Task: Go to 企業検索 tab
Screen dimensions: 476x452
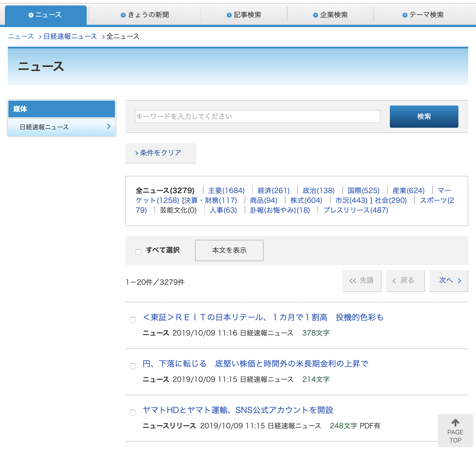Action: [x=330, y=15]
